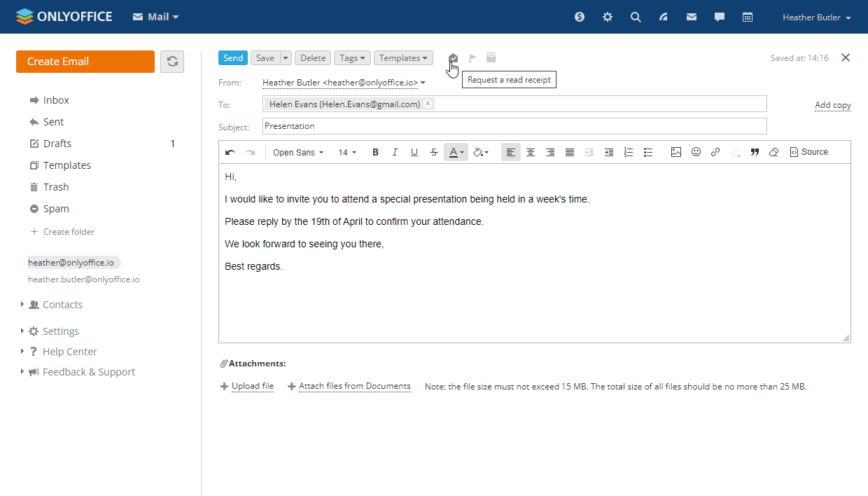Undo the last edit in the editor
The width and height of the screenshot is (868, 496).
coord(230,152)
